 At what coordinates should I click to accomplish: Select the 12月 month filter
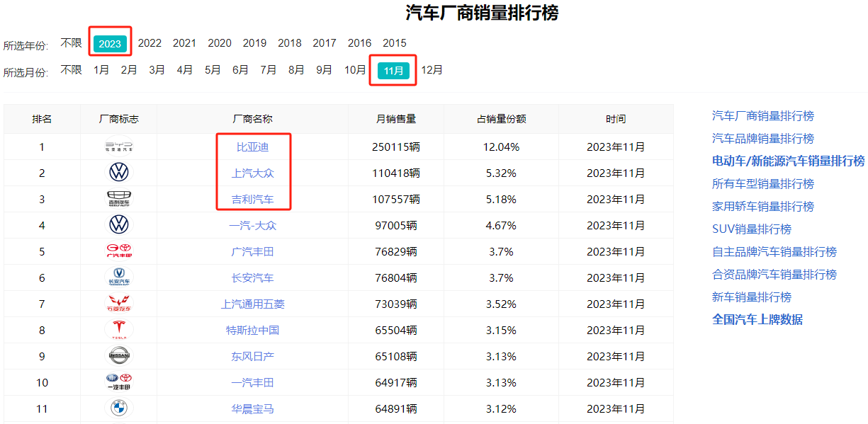tap(432, 70)
